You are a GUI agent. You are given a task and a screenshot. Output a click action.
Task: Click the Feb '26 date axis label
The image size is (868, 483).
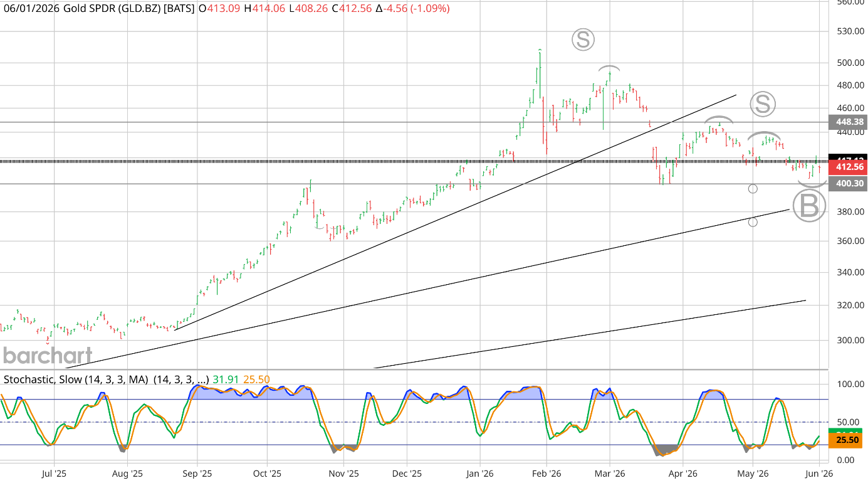(546, 474)
